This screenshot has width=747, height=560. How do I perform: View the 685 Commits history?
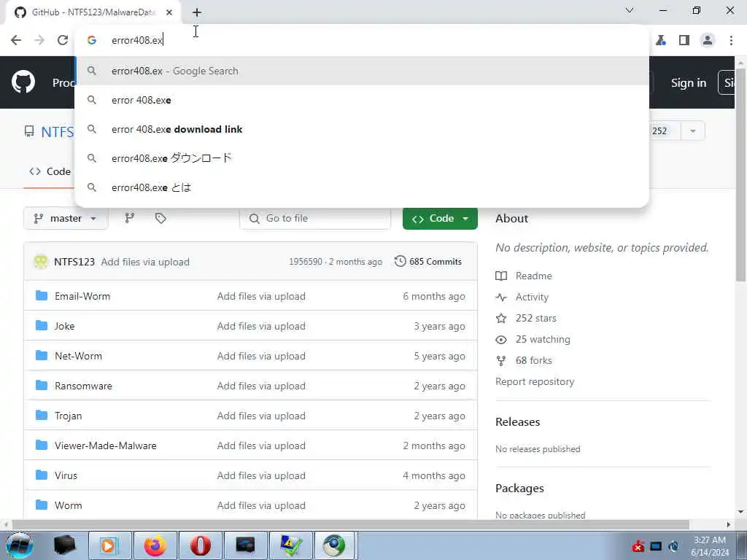pos(427,262)
